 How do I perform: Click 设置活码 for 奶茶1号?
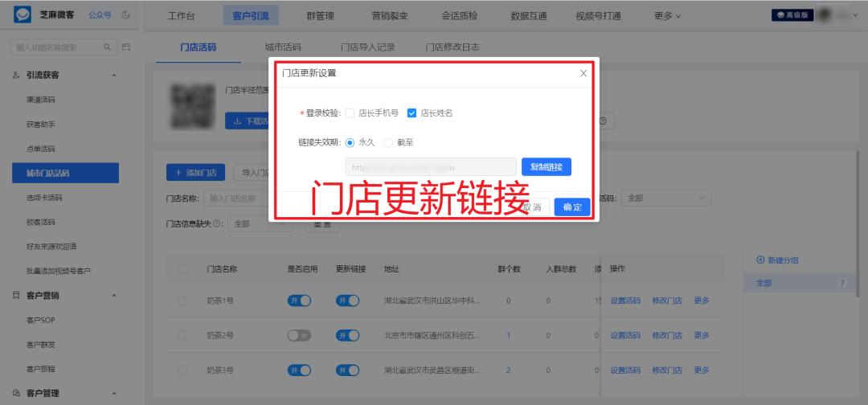(x=625, y=301)
